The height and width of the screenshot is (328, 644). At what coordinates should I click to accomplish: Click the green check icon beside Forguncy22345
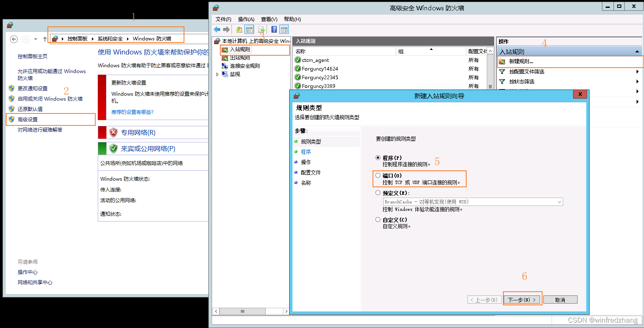298,77
